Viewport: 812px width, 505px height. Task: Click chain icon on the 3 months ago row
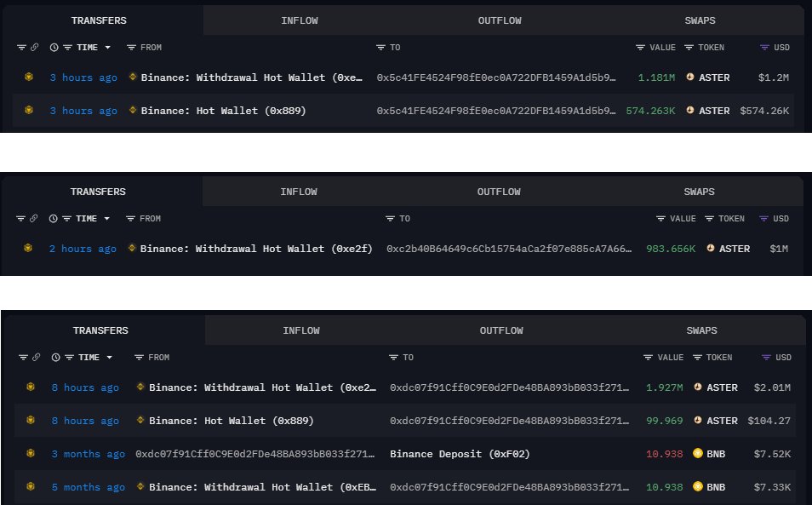pyautogui.click(x=31, y=453)
